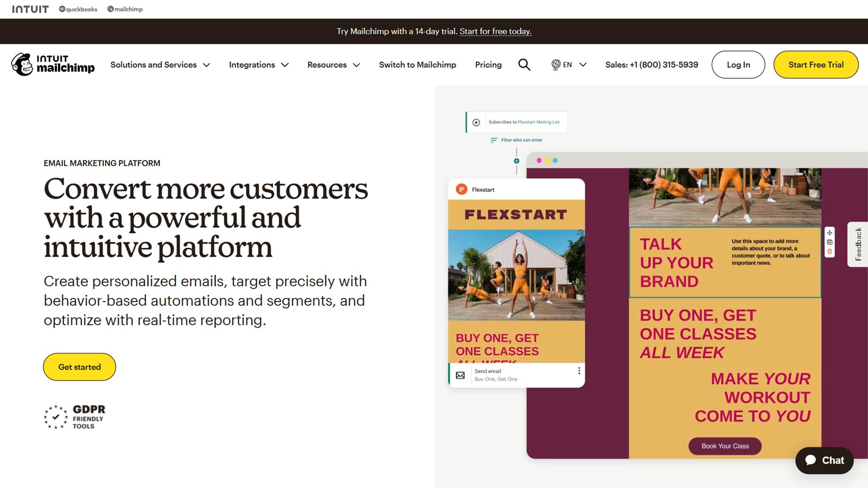Click the Sales phone number
Image resolution: width=868 pixels, height=488 pixels.
pos(652,65)
